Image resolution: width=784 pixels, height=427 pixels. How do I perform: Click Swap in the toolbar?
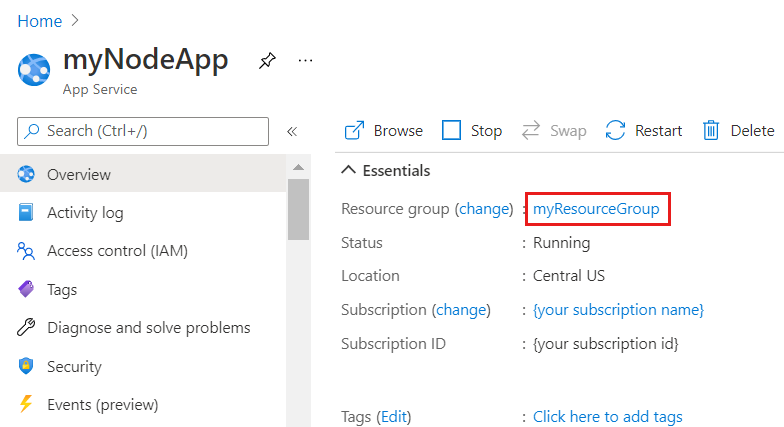pyautogui.click(x=554, y=131)
